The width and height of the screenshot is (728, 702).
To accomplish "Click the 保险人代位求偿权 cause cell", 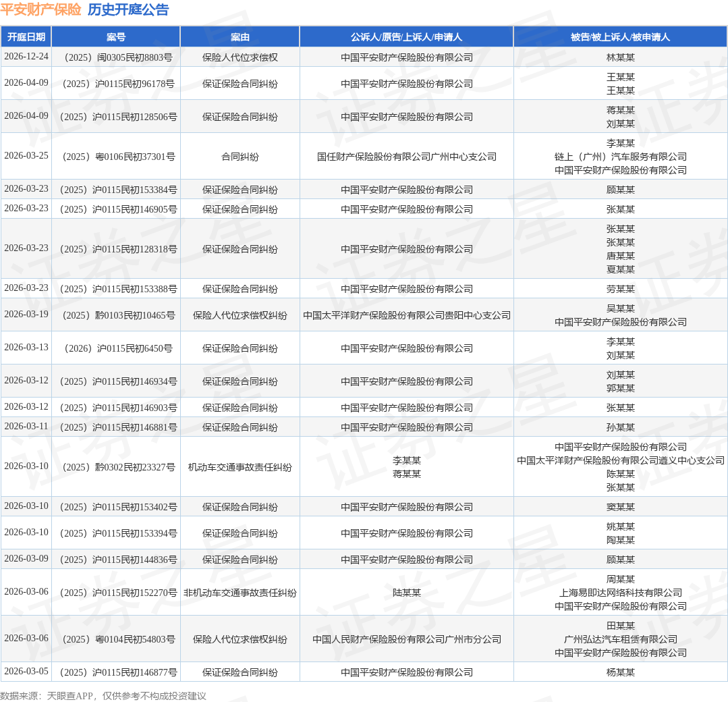I will 240,57.
